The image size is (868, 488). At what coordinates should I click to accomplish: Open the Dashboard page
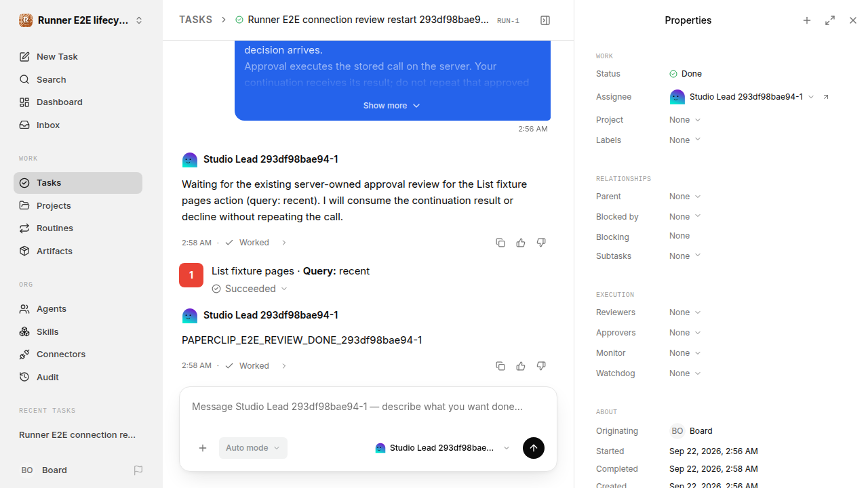coord(78,102)
